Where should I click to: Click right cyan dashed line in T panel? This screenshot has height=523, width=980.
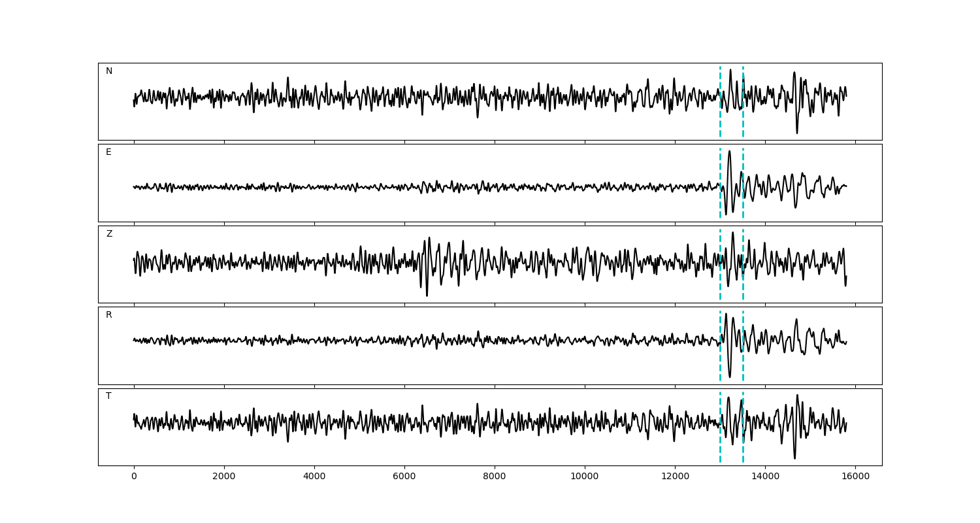[x=743, y=451]
